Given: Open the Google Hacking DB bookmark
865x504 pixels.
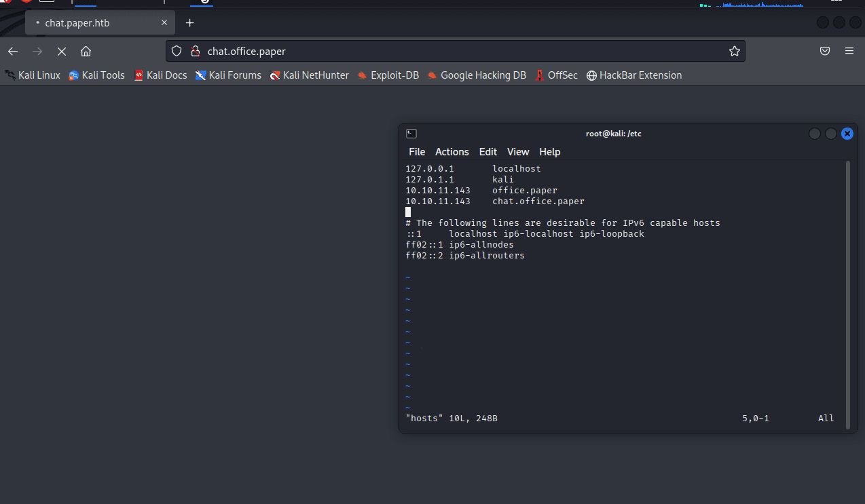Looking at the screenshot, I should [x=476, y=75].
